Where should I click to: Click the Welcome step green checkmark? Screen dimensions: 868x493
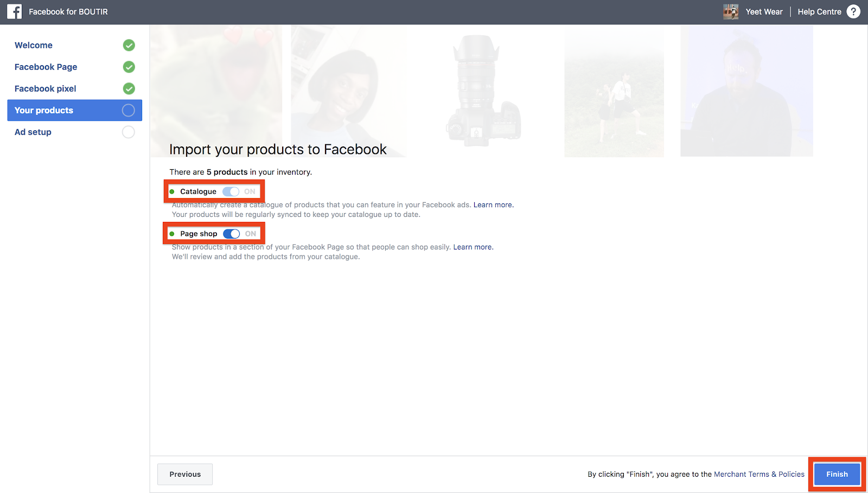tap(129, 45)
